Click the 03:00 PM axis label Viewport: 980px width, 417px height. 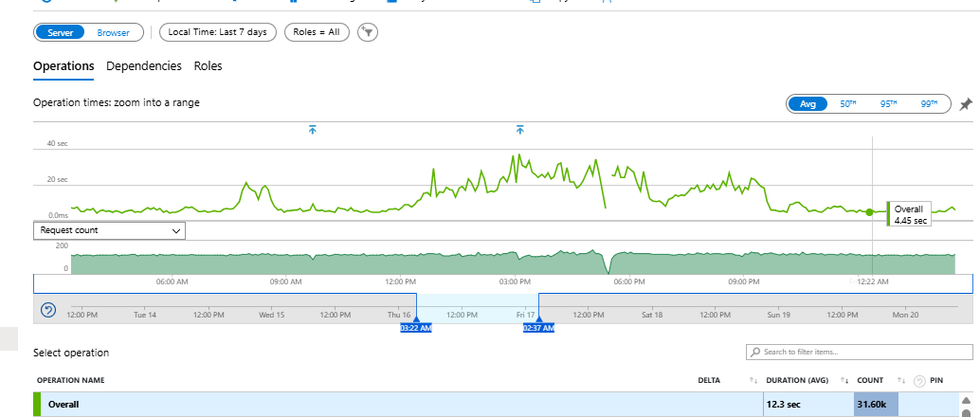pos(513,282)
